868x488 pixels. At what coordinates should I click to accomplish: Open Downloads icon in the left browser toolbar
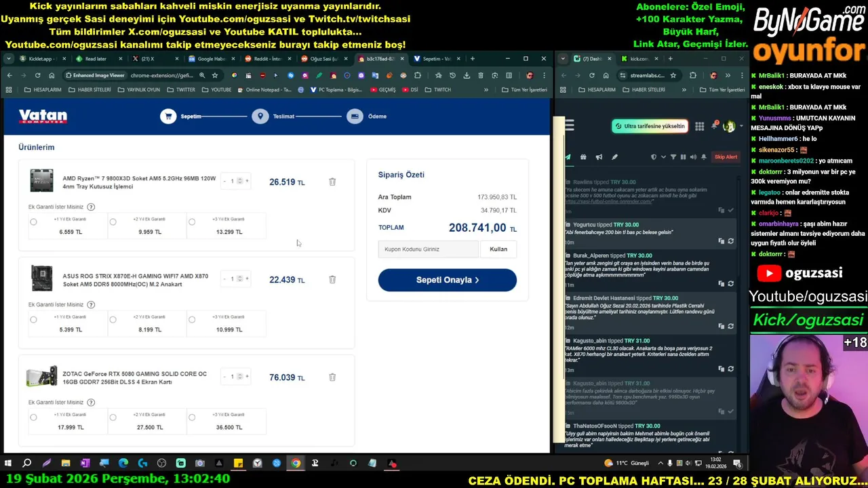(x=467, y=75)
